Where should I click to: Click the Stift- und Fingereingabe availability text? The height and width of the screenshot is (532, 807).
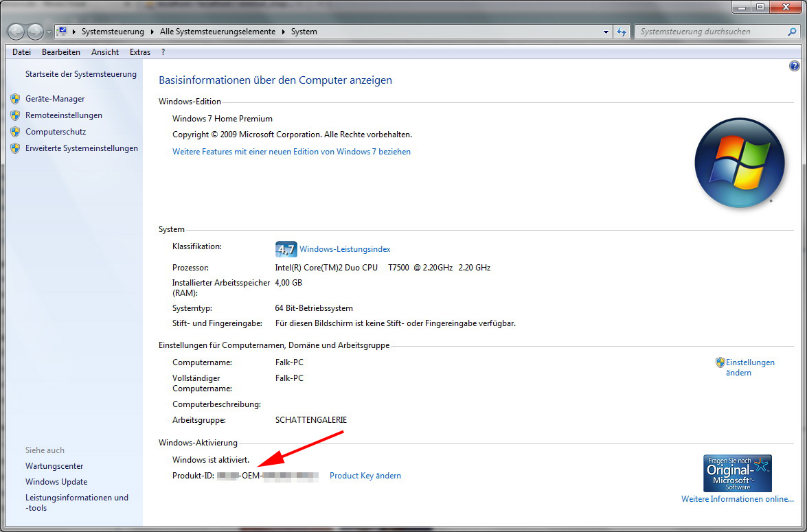pos(396,323)
